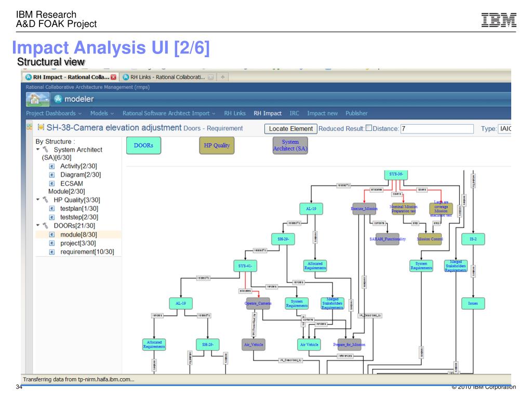The height and width of the screenshot is (399, 532).
Task: Select Diagram[2/30] tree row
Action: tap(78, 175)
